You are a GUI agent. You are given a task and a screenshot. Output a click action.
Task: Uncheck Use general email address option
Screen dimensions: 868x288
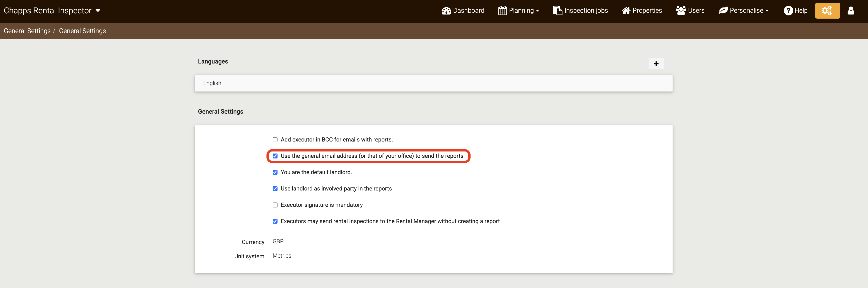tap(275, 156)
